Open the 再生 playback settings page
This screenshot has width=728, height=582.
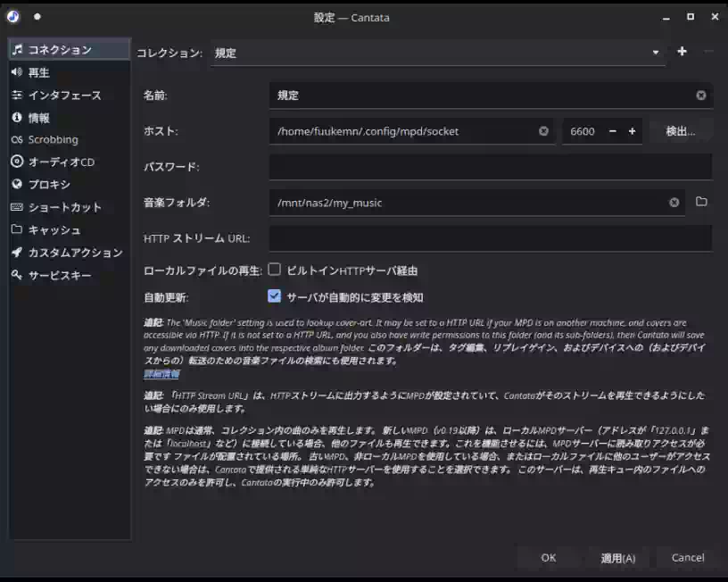pyautogui.click(x=69, y=72)
